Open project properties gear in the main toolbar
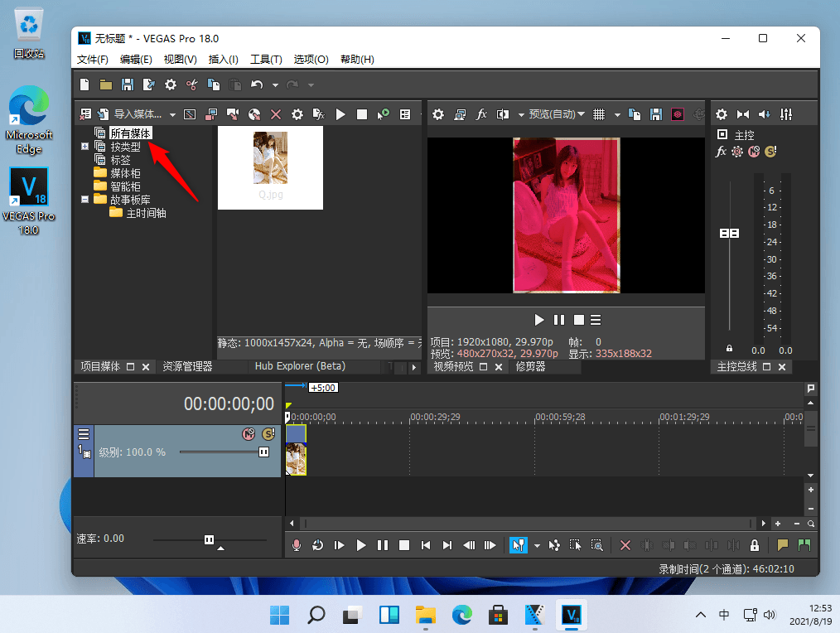 171,85
